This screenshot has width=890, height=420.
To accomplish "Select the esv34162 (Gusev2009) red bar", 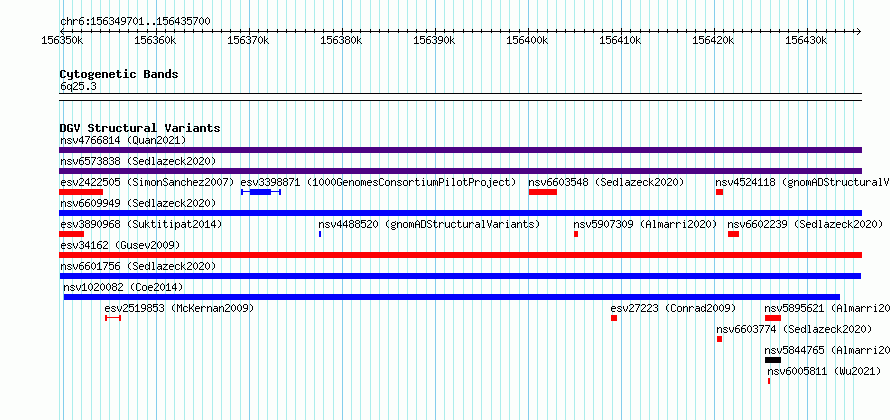I will [460, 255].
